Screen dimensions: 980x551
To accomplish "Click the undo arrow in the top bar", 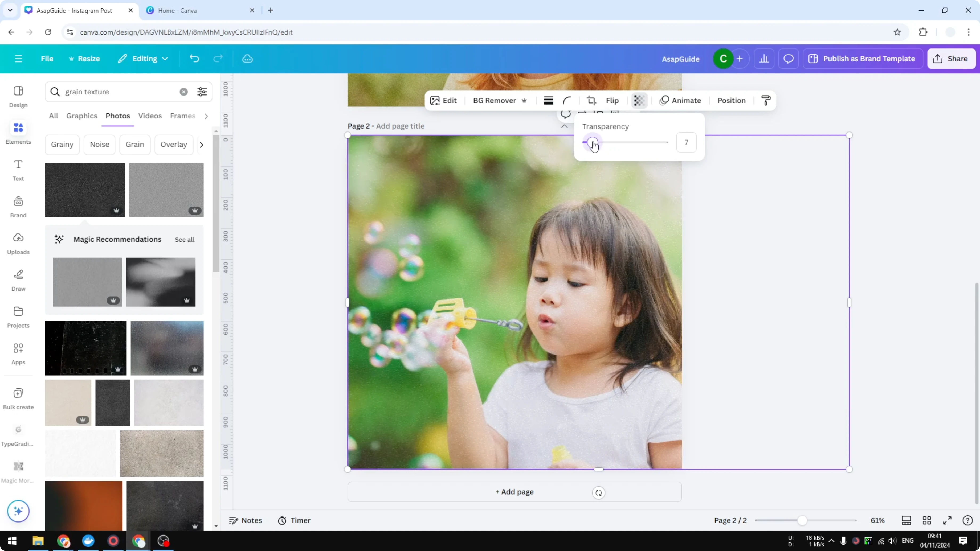I will (x=194, y=58).
